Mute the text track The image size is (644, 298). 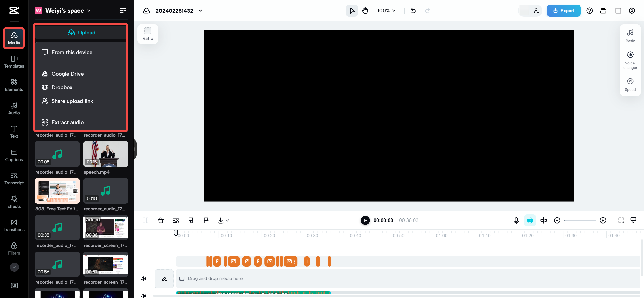tap(143, 278)
